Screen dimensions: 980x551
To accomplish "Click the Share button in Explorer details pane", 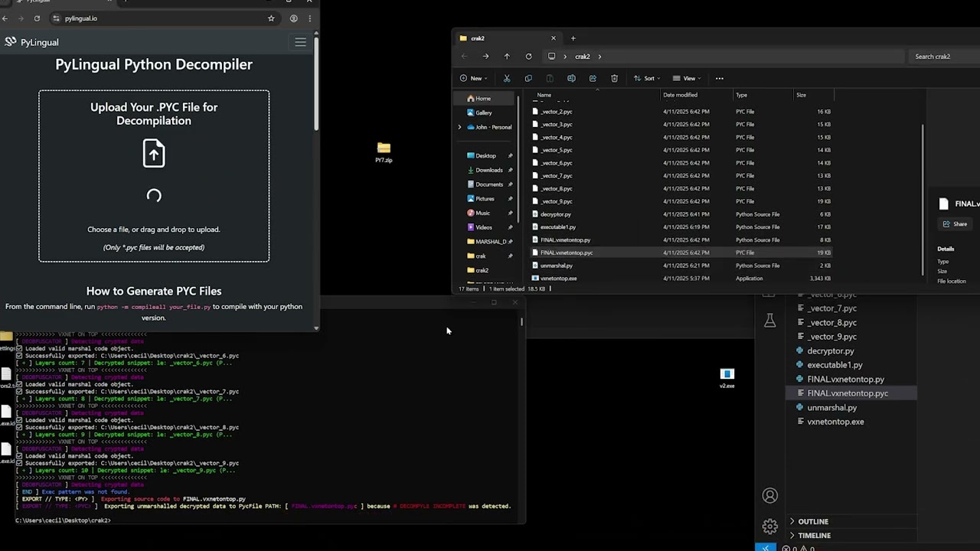I will [955, 224].
